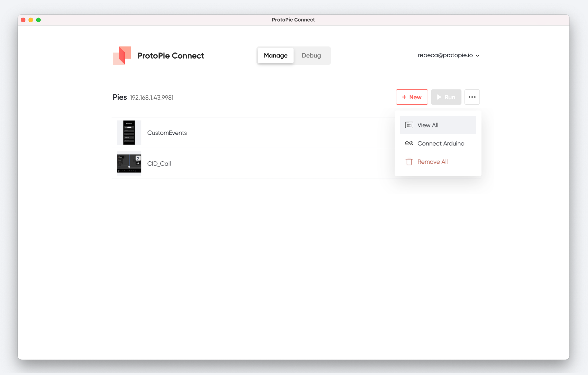
Task: Click the View All icon in menu
Action: [x=409, y=125]
